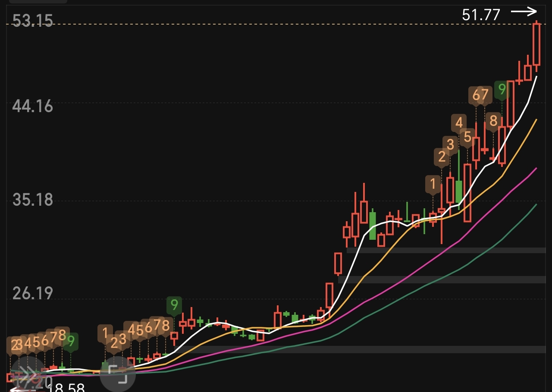Click the 53.15 price axis label
The image size is (552, 392).
pyautogui.click(x=33, y=21)
